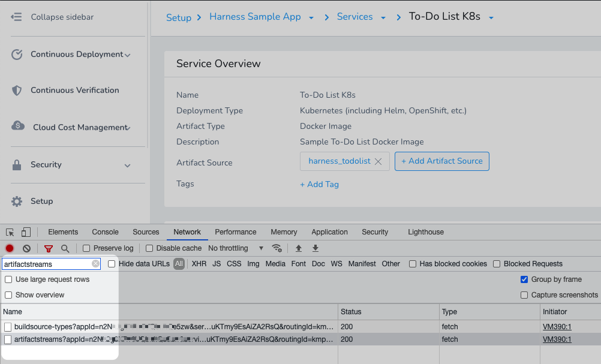Filter requests by JS type
The height and width of the screenshot is (364, 601).
(217, 264)
